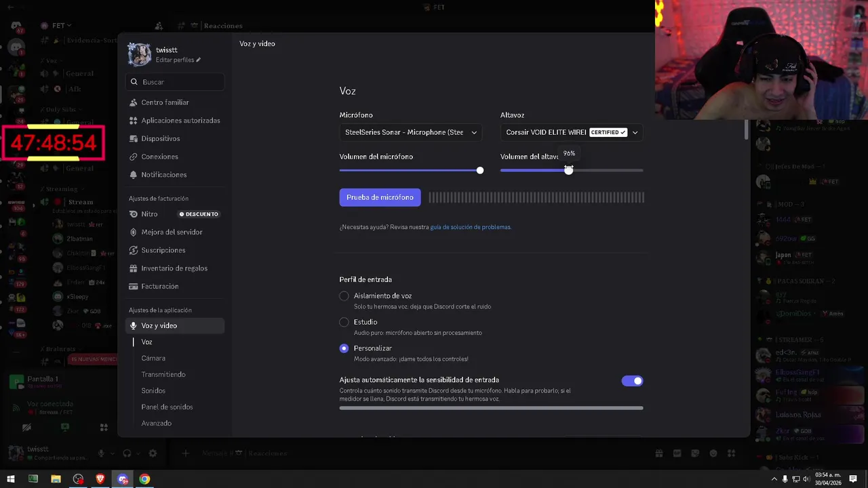The image size is (868, 488).
Task: Open Notificaciones via the bell icon
Action: click(x=134, y=175)
